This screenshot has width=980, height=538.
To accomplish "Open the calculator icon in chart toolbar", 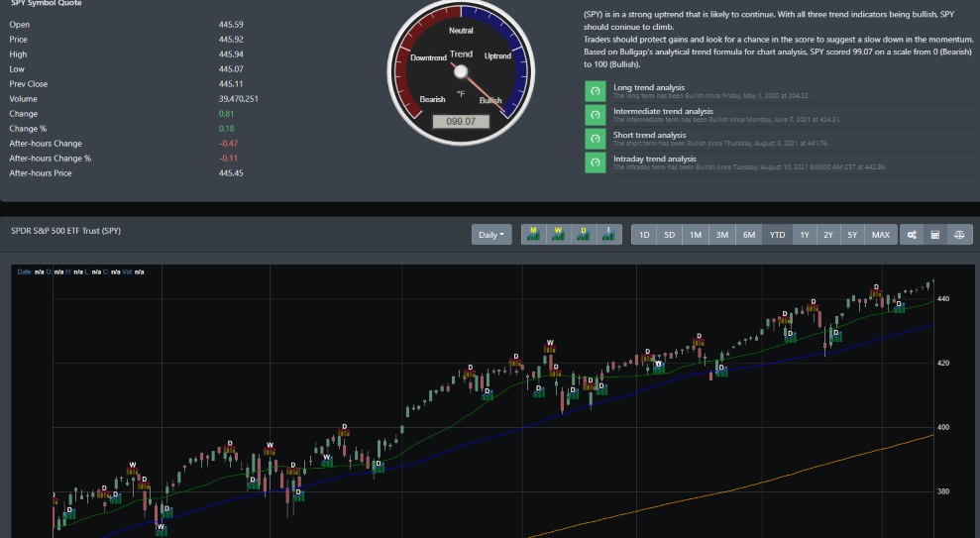I will 934,235.
